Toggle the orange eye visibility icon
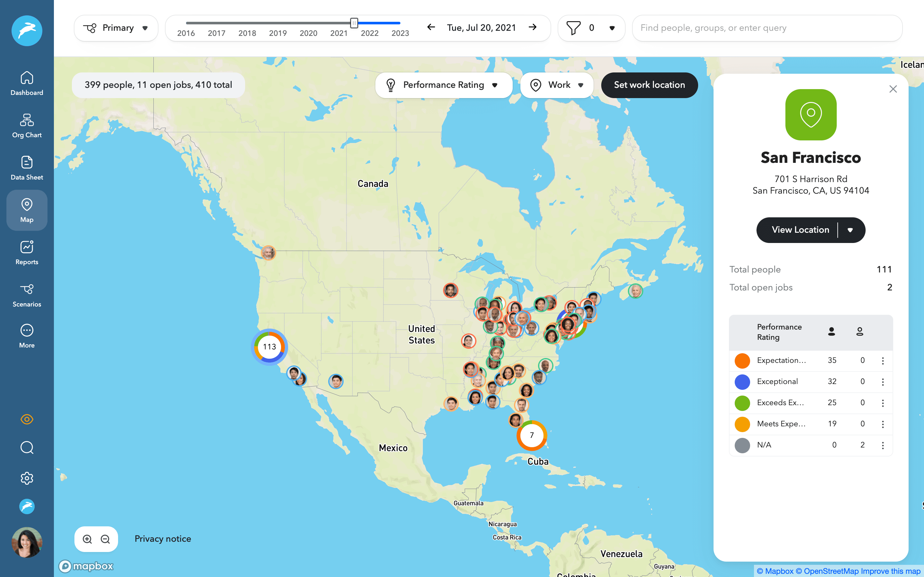924x577 pixels. [27, 419]
